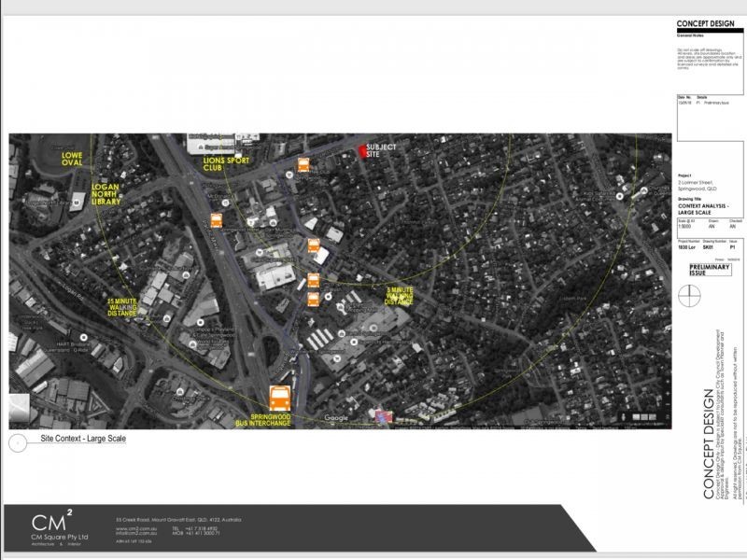This screenshot has height=560, width=747.
Task: Click the 'LOWE OVAL' label
Action: pyautogui.click(x=72, y=159)
